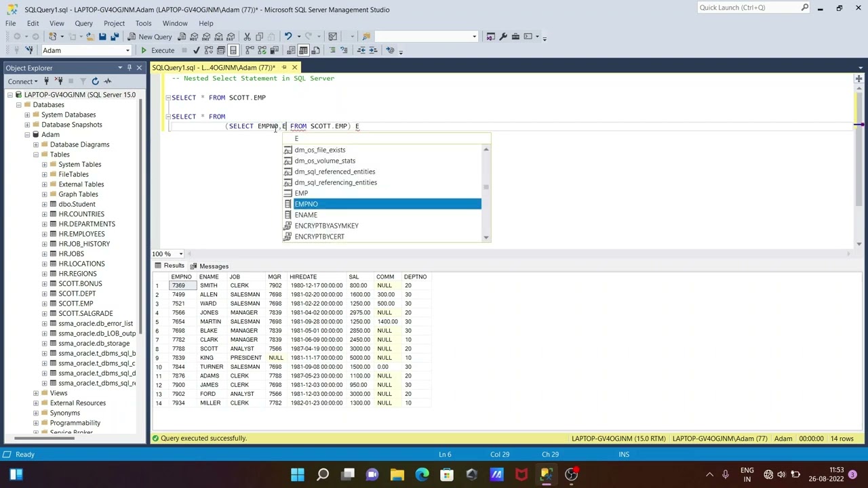Open Microsoft Edge from taskbar

pyautogui.click(x=422, y=474)
